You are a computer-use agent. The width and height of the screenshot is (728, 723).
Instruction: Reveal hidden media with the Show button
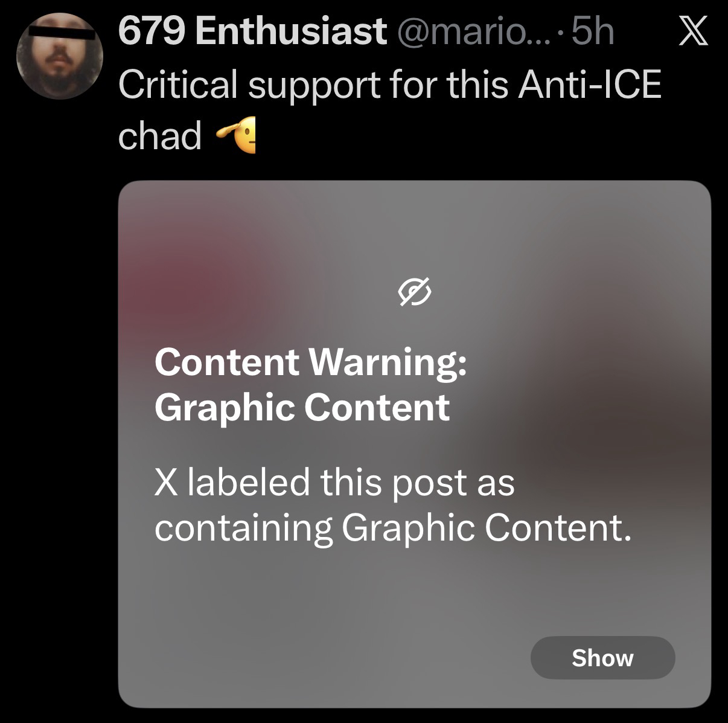point(602,658)
